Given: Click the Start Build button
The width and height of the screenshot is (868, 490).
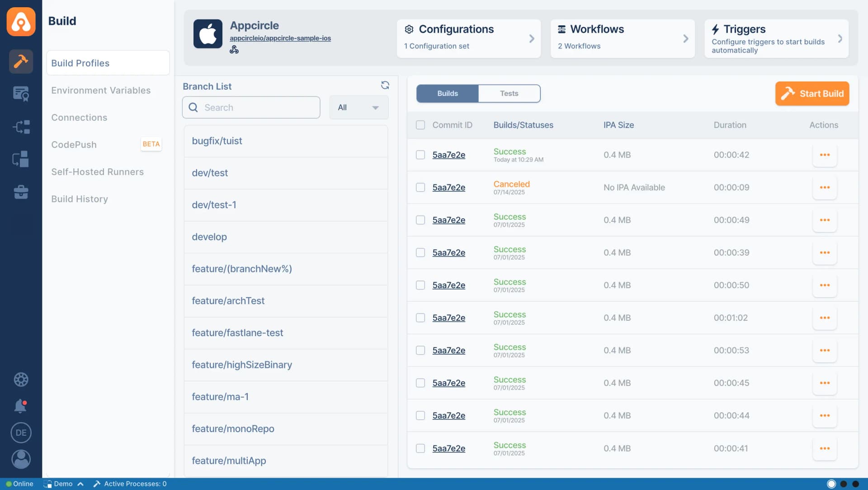Looking at the screenshot, I should click(x=812, y=93).
